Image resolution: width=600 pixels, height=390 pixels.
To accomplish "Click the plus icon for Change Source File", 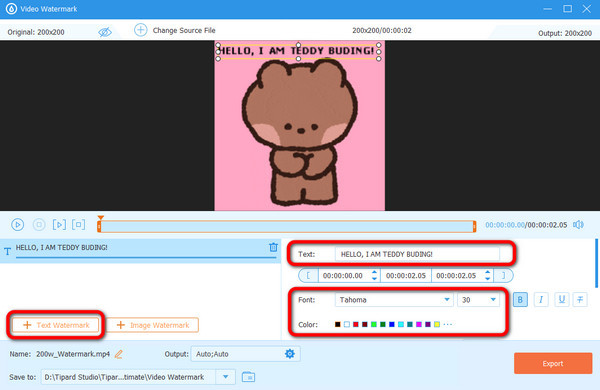I will [140, 30].
